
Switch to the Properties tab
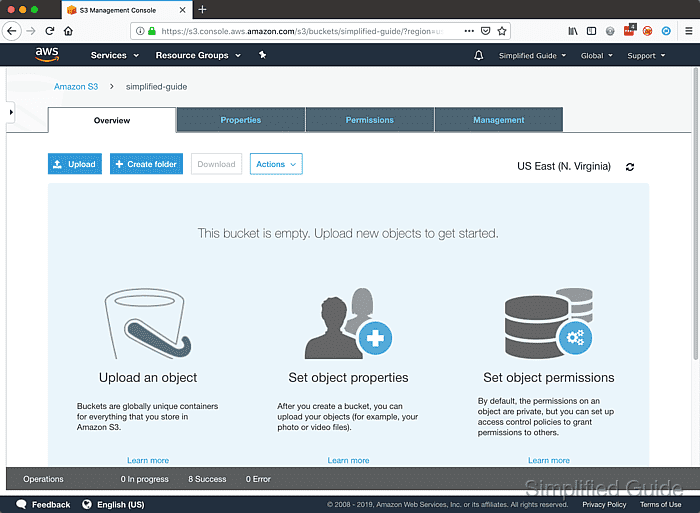[x=241, y=120]
